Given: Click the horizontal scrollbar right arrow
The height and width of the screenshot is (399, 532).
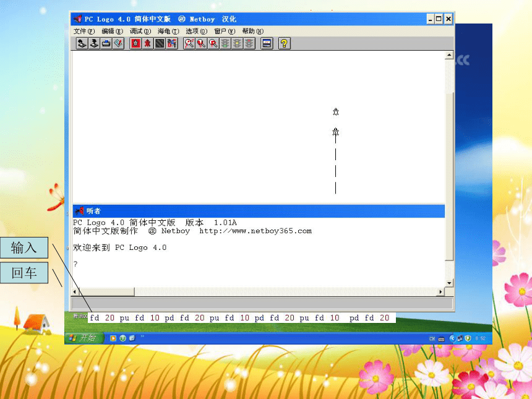Looking at the screenshot, I should pos(440,291).
